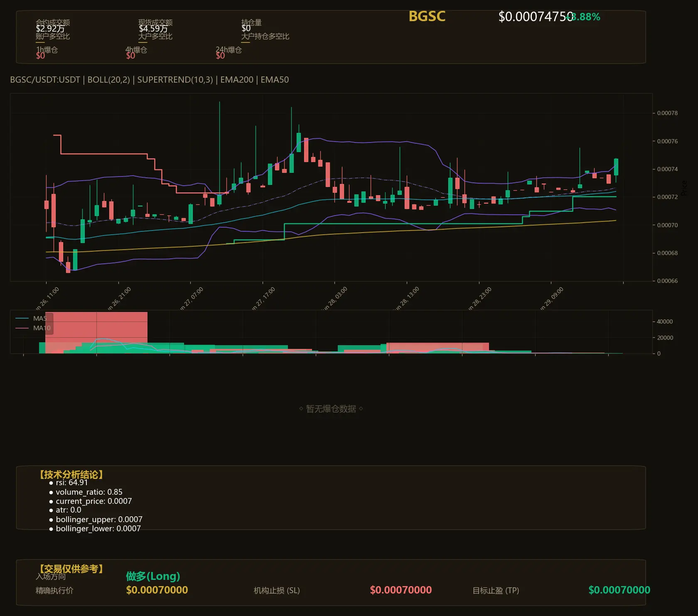Select the 1h爆仓 label
The width and height of the screenshot is (698, 616).
click(x=47, y=49)
